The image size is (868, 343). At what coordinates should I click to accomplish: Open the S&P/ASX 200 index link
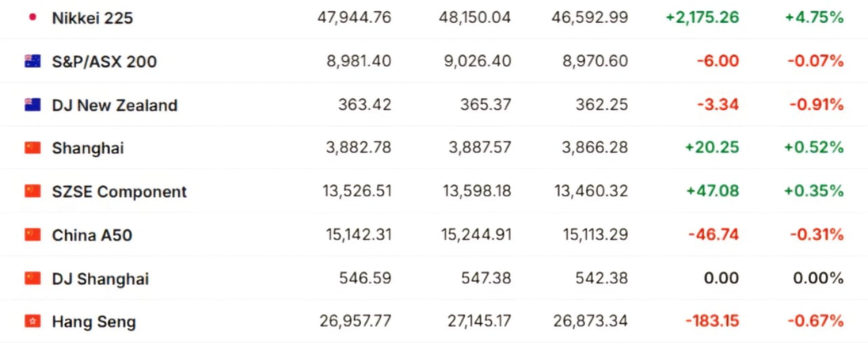pos(104,61)
